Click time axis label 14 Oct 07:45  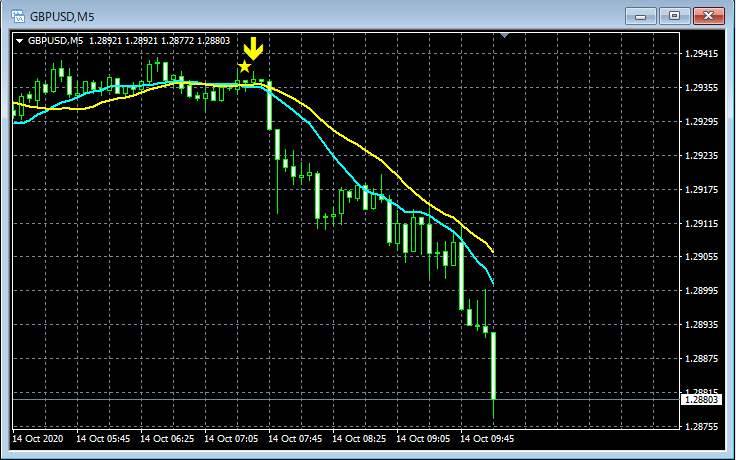tap(295, 438)
